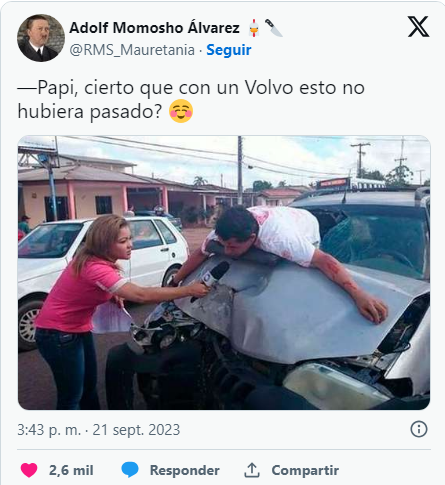The width and height of the screenshot is (445, 485).
Task: Click the Compartir label
Action: pos(305,470)
